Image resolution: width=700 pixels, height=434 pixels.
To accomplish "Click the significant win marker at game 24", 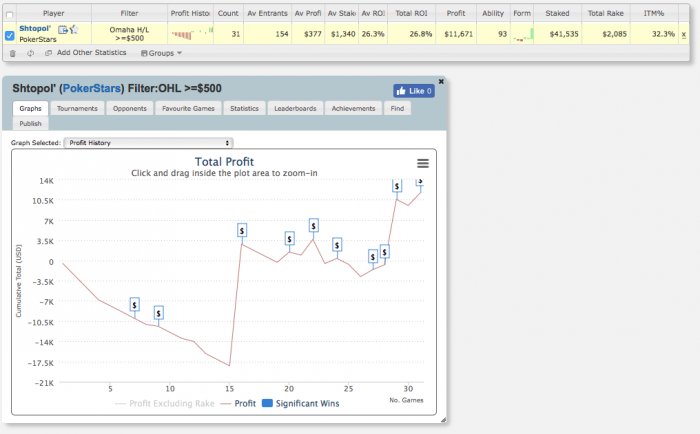I will [x=337, y=245].
